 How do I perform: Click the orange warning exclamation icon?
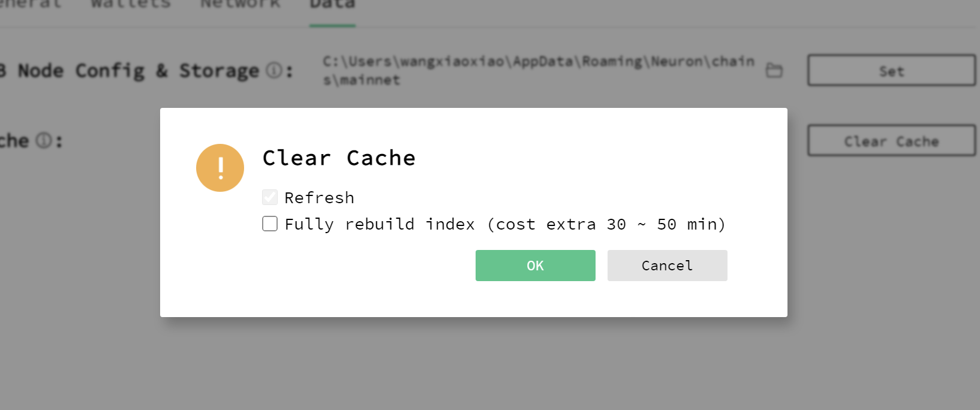[220, 168]
